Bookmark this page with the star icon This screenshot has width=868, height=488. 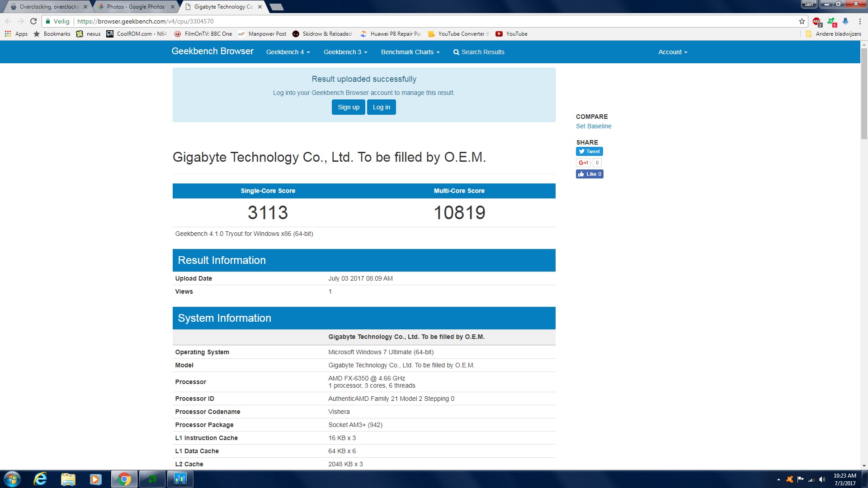(x=802, y=21)
